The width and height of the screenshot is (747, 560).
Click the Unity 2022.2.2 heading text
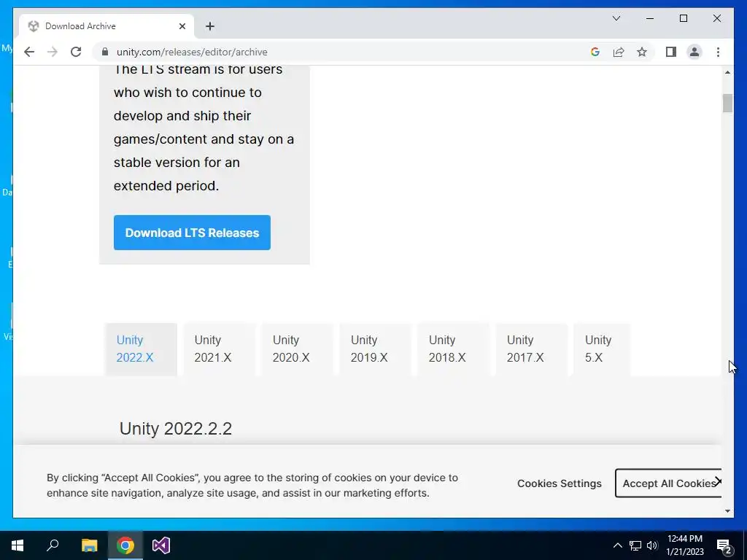[x=175, y=429]
